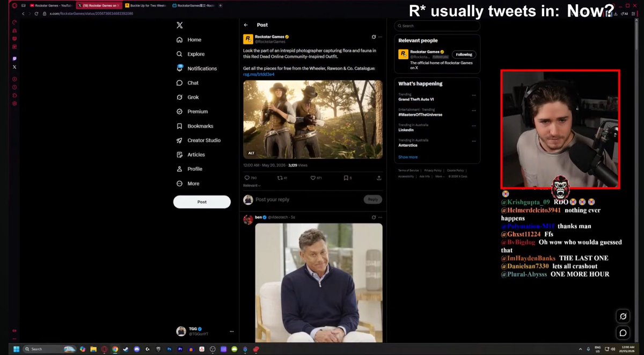Open Explore in X sidebar
This screenshot has height=355, width=644.
point(190,54)
